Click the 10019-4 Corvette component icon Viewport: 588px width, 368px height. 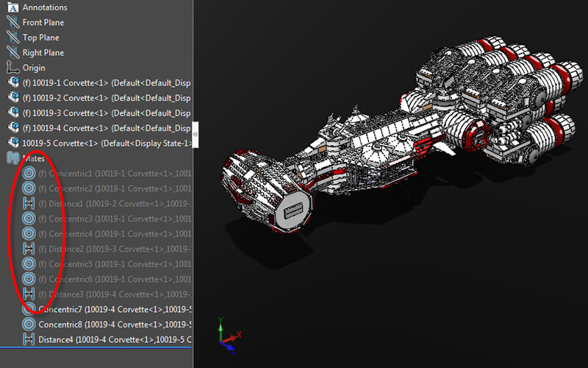(x=13, y=127)
